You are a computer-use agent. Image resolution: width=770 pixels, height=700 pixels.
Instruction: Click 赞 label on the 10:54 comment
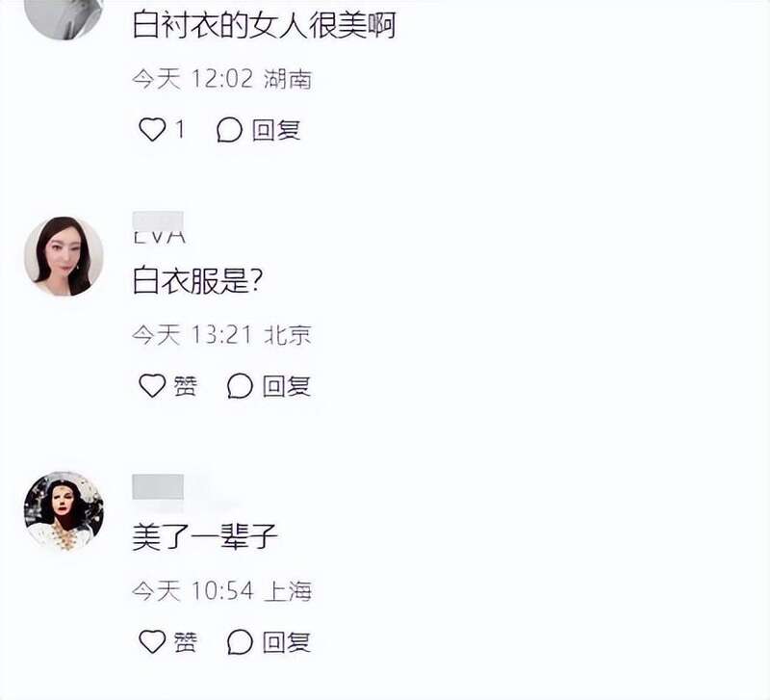click(x=185, y=642)
